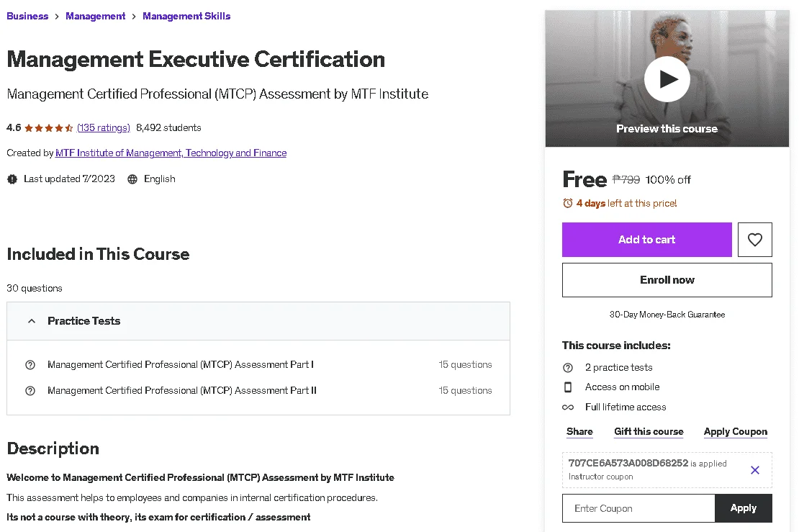Viewport: 799px width, 532px height.
Task: Click the star rating icons
Action: pyautogui.click(x=49, y=128)
